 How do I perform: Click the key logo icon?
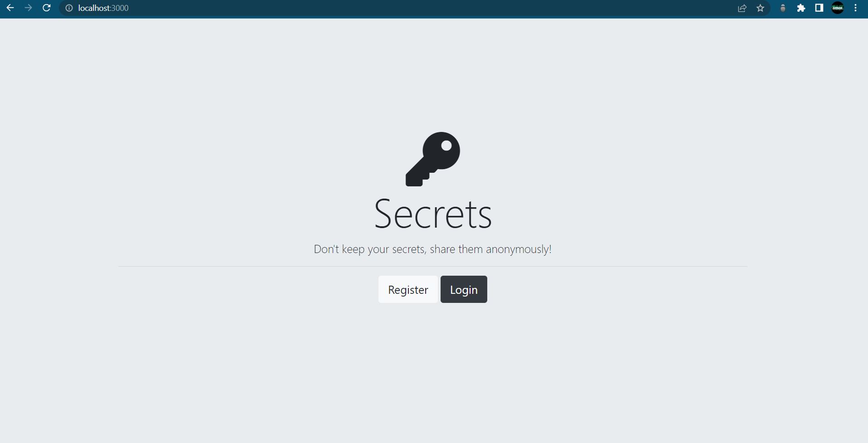433,159
